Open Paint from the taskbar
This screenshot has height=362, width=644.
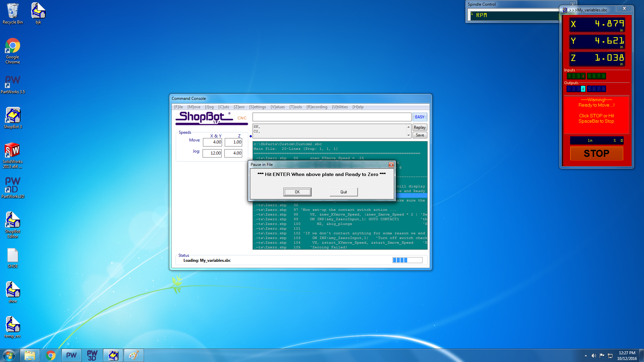click(x=134, y=355)
